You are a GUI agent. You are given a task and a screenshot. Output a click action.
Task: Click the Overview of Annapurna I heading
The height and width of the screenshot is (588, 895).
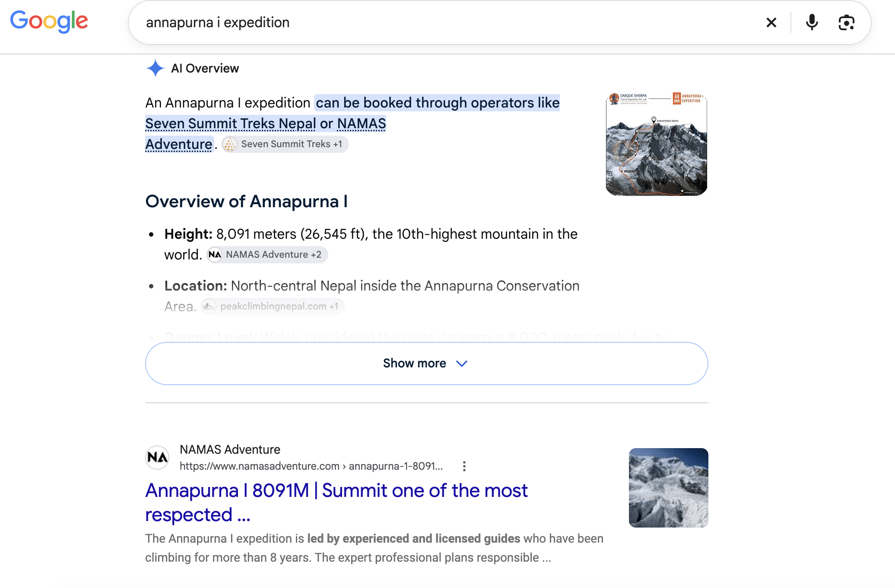(x=247, y=202)
